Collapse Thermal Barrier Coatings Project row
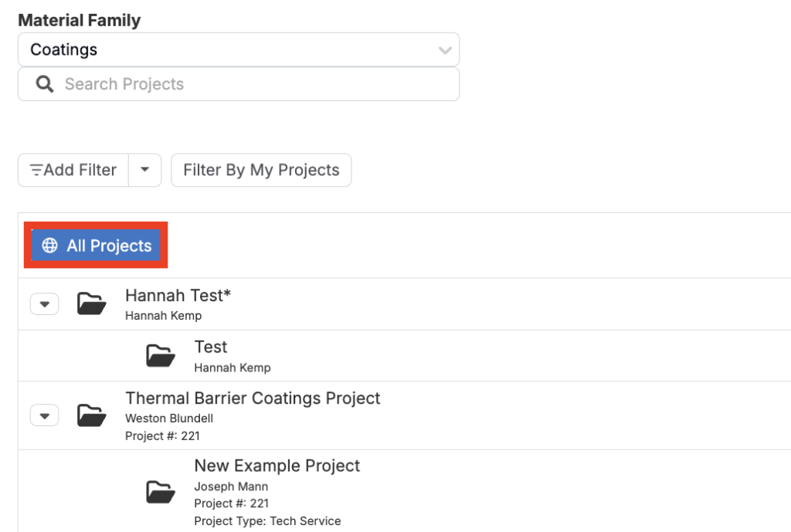This screenshot has width=791, height=532. point(44,415)
